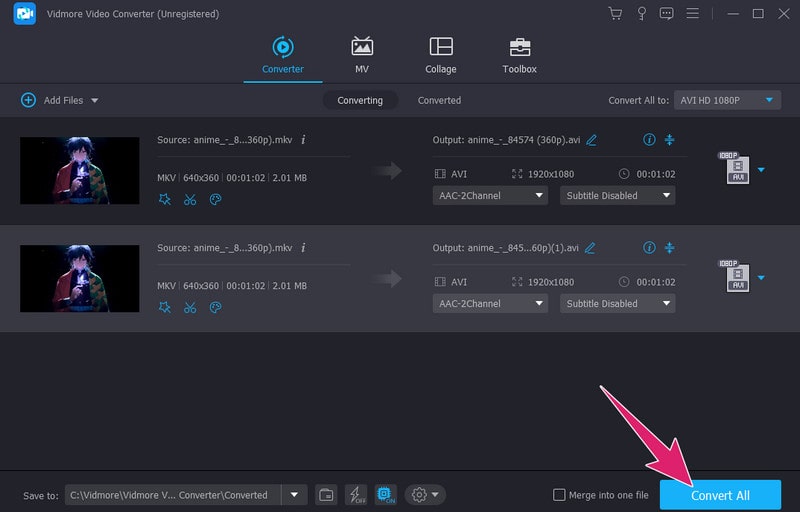Show output info for the first video
This screenshot has height=512, width=800.
[x=649, y=140]
